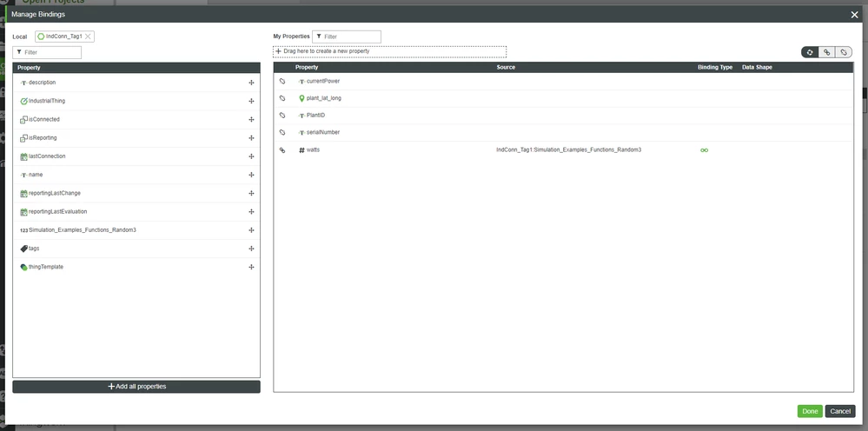Screen dimensions: 868x431
Task: Click the hash number icon of watts
Action: point(301,150)
